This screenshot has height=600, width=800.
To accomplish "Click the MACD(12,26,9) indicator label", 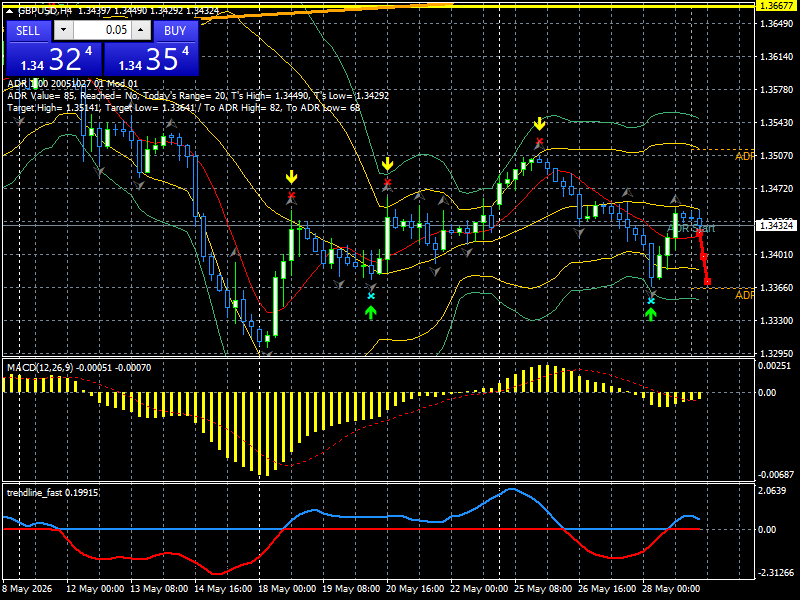I will click(79, 367).
